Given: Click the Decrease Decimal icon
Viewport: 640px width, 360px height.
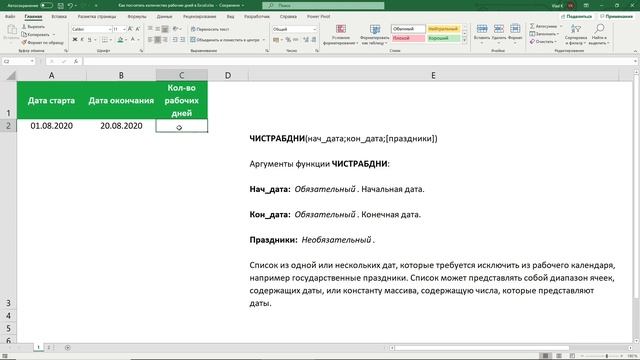Looking at the screenshot, I should [313, 40].
